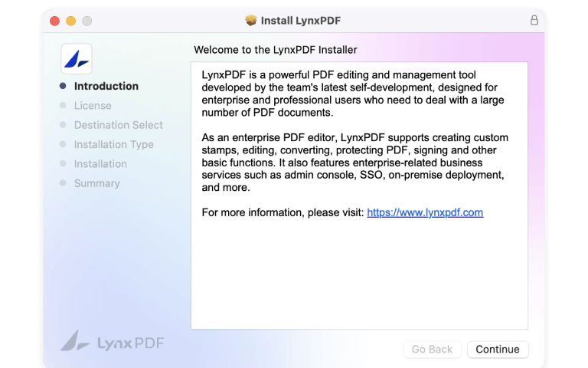Viewport: 588px width, 368px height.
Task: Click the Summary step bullet
Action: (63, 183)
